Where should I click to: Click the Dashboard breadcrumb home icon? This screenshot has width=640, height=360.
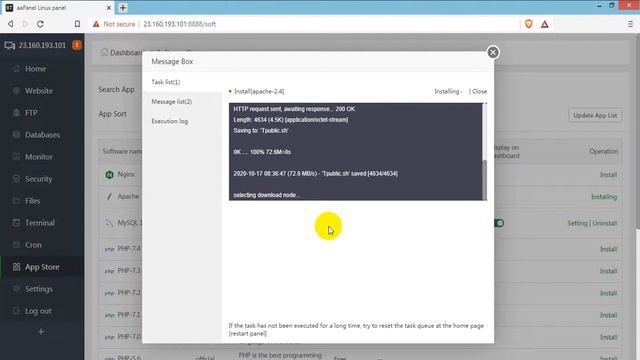click(x=104, y=52)
